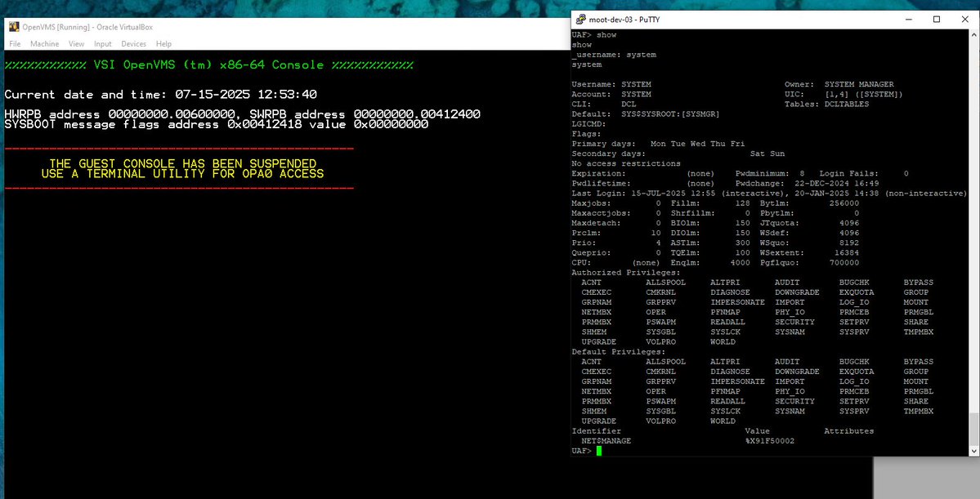Click 'Pwdminimum: 8' value
The image size is (980, 499).
770,174
